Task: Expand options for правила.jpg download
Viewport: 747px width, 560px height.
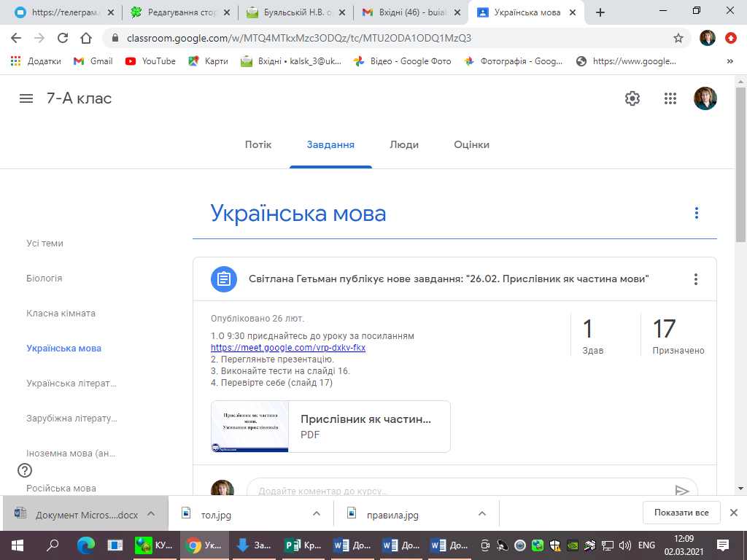Action: pyautogui.click(x=481, y=514)
